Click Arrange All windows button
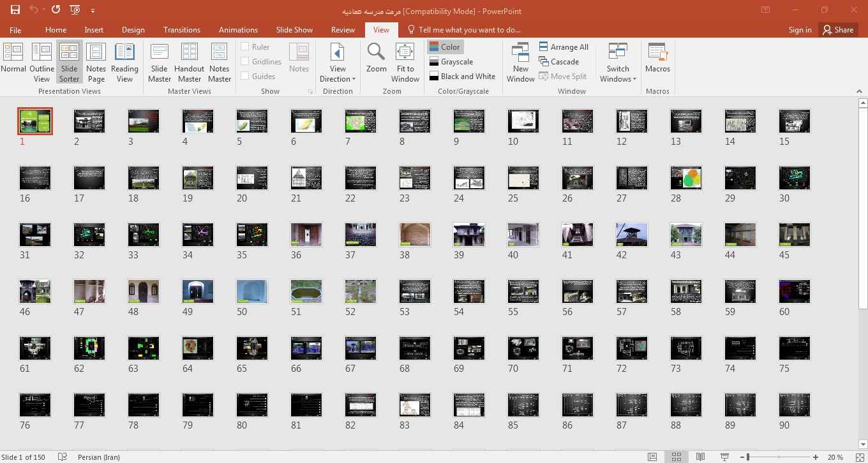The image size is (868, 463). click(x=563, y=47)
